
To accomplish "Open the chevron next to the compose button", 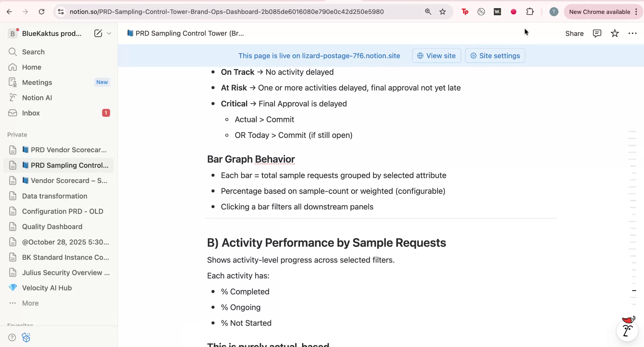I will 109,33.
